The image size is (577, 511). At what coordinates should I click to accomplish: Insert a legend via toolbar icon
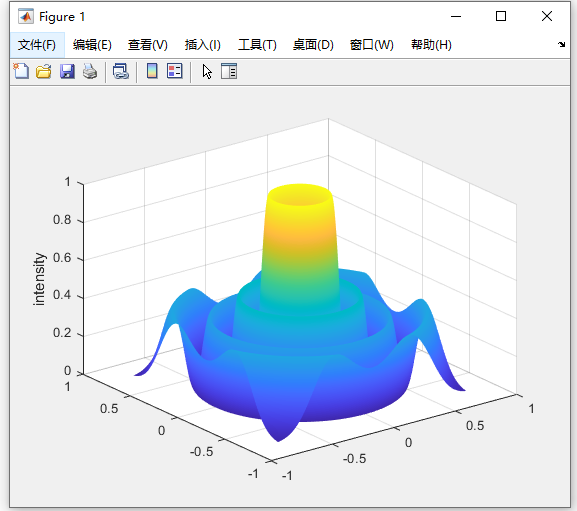(175, 71)
